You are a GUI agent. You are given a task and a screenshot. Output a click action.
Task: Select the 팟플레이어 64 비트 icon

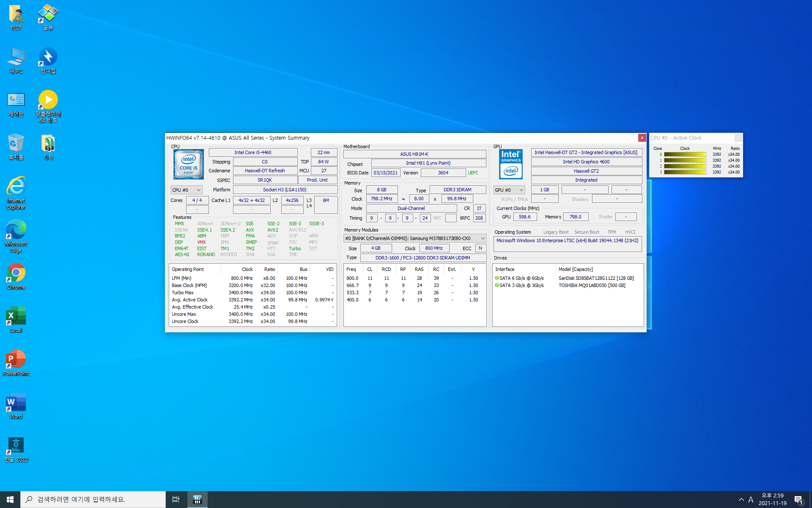pyautogui.click(x=48, y=107)
